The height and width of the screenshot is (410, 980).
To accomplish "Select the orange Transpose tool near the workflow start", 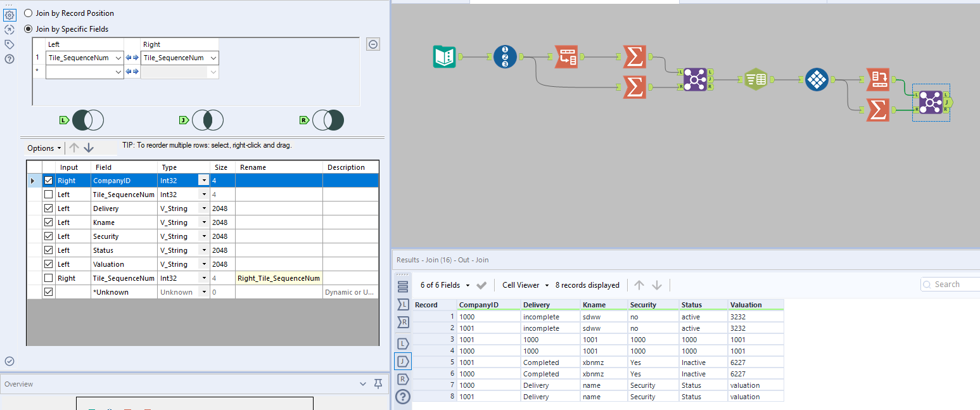I will click(567, 56).
